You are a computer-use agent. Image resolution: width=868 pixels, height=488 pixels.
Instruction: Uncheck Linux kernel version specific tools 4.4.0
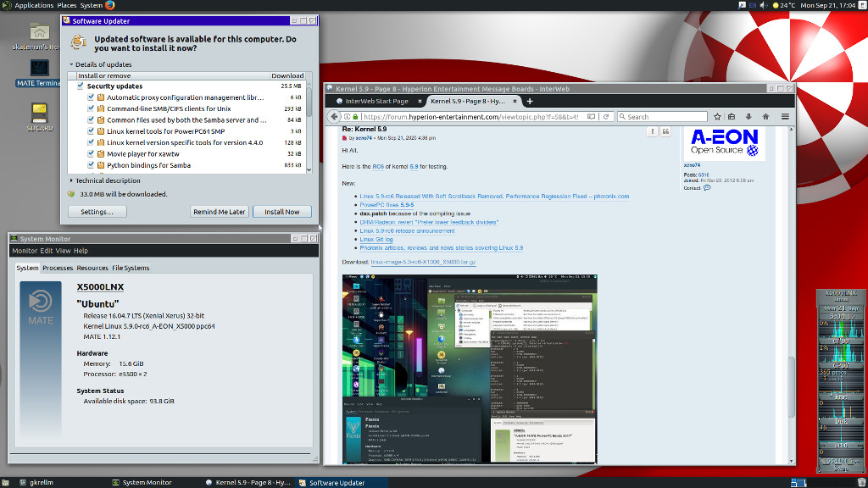pyautogui.click(x=91, y=142)
